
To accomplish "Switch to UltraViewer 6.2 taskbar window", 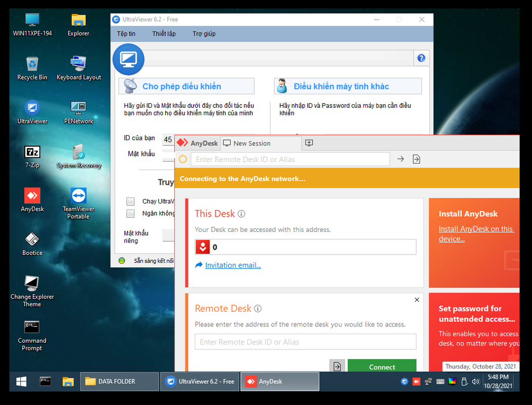I will click(199, 382).
